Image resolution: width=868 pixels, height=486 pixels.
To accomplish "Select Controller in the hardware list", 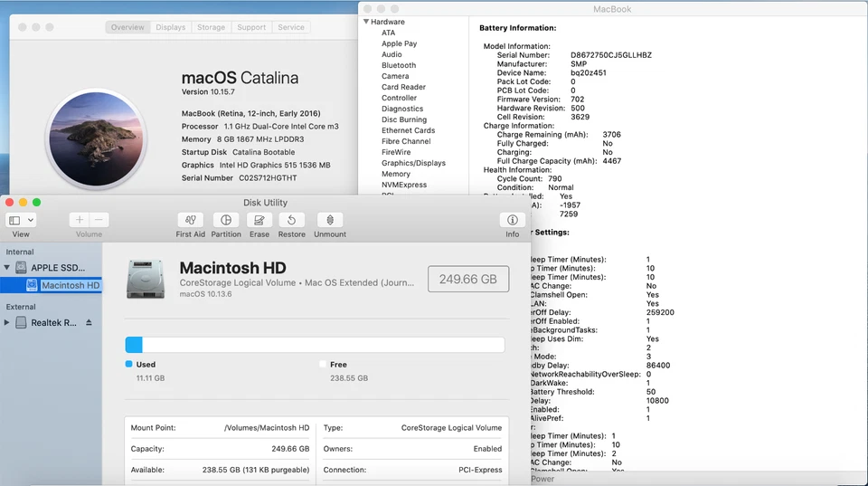I will pyautogui.click(x=399, y=98).
